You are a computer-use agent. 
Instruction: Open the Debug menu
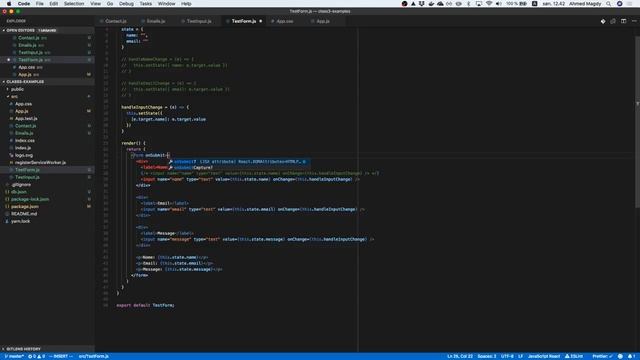tap(126, 4)
